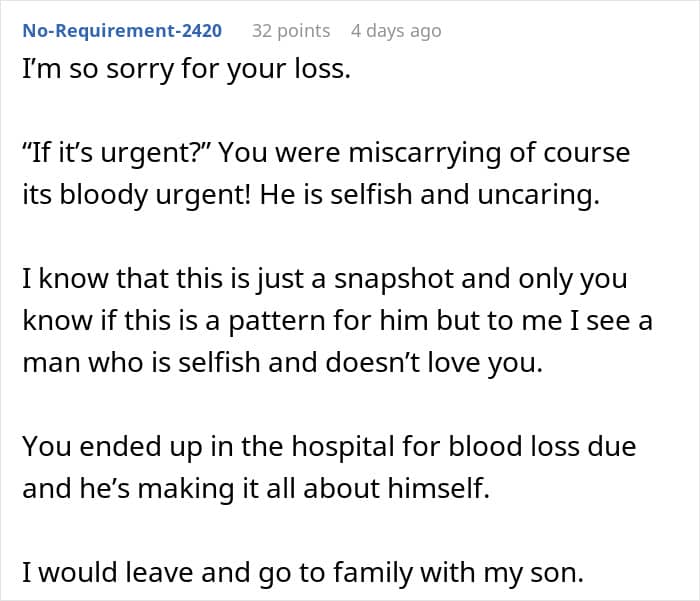Open No-Requirement-2420 user profile link

(x=122, y=31)
